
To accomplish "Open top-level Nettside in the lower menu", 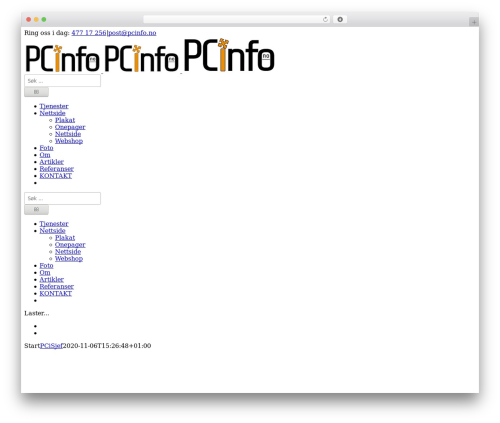I will tap(52, 231).
